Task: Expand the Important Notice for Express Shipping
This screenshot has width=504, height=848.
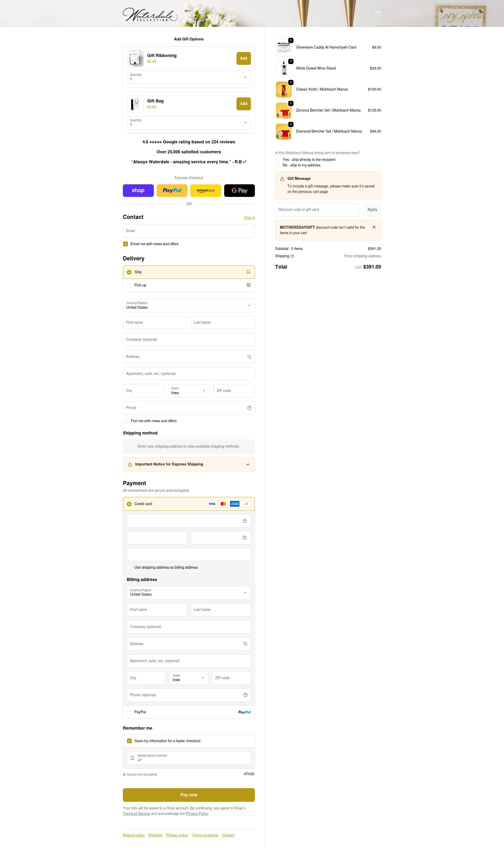Action: coord(248,464)
